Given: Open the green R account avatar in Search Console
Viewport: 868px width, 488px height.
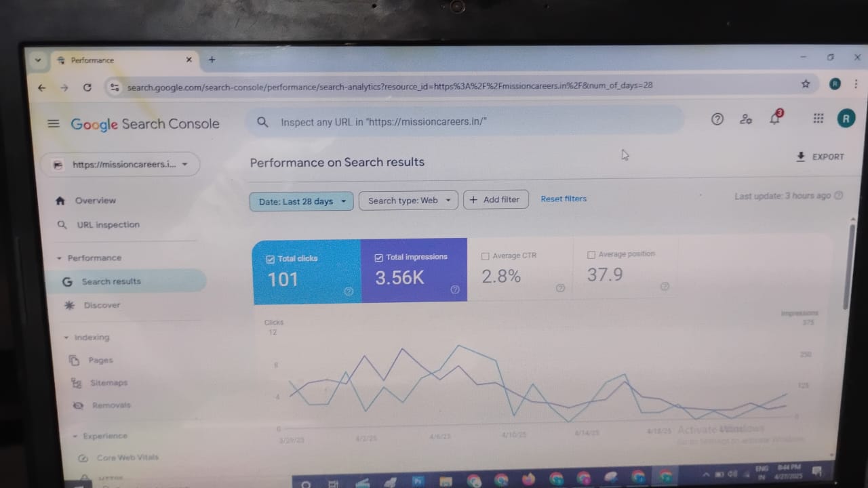Looking at the screenshot, I should 846,119.
